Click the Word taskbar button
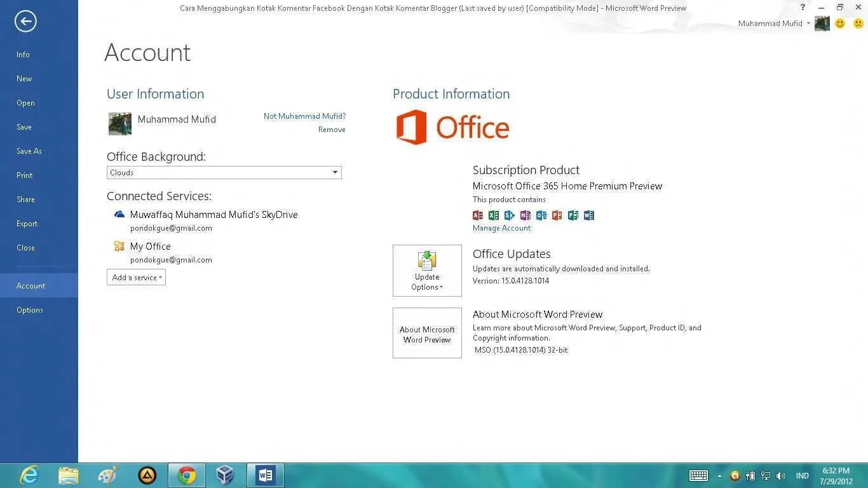868x488 pixels. coord(266,475)
